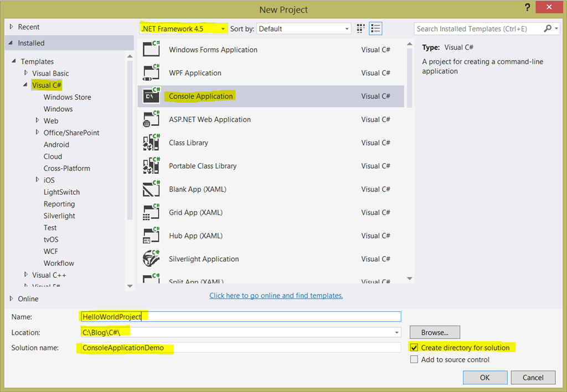
Task: Click the ASP.NET Web Application icon
Action: point(151,119)
